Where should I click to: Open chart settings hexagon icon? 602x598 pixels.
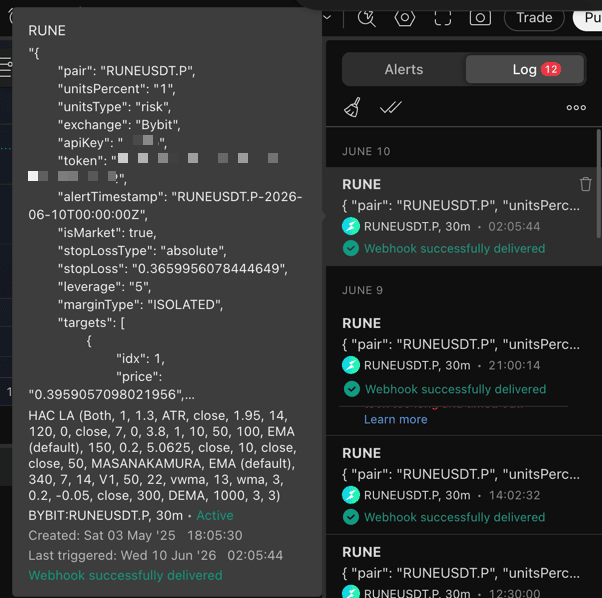(405, 18)
